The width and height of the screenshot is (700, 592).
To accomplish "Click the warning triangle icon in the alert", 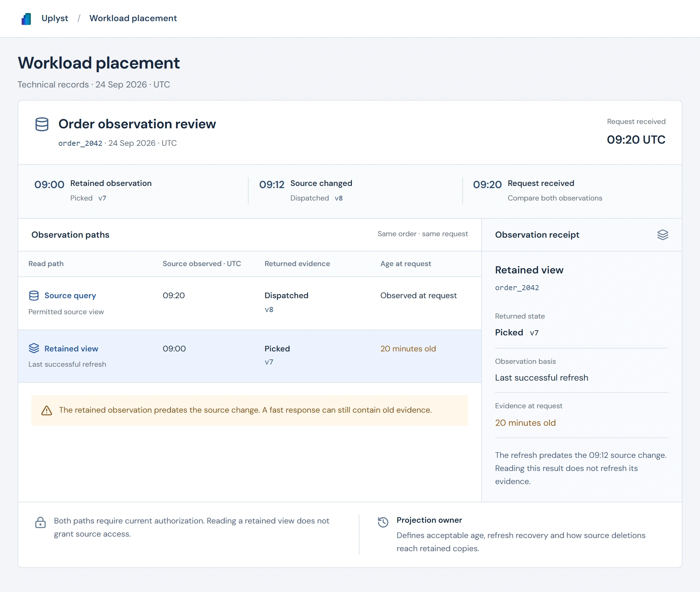I will point(47,410).
